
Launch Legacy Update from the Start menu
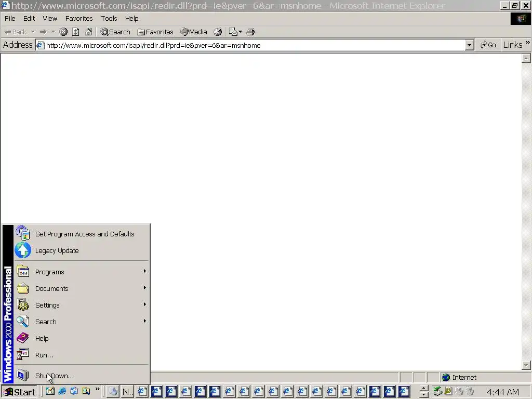(x=82, y=250)
